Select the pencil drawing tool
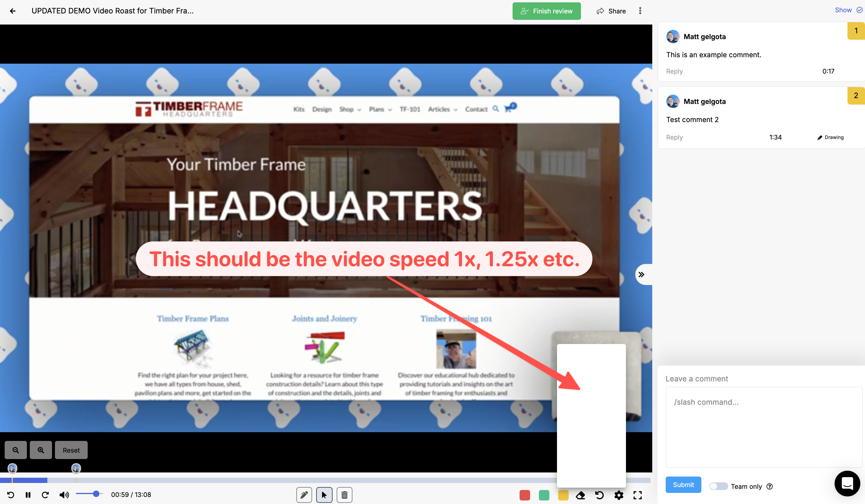This screenshot has width=865, height=504. click(304, 495)
